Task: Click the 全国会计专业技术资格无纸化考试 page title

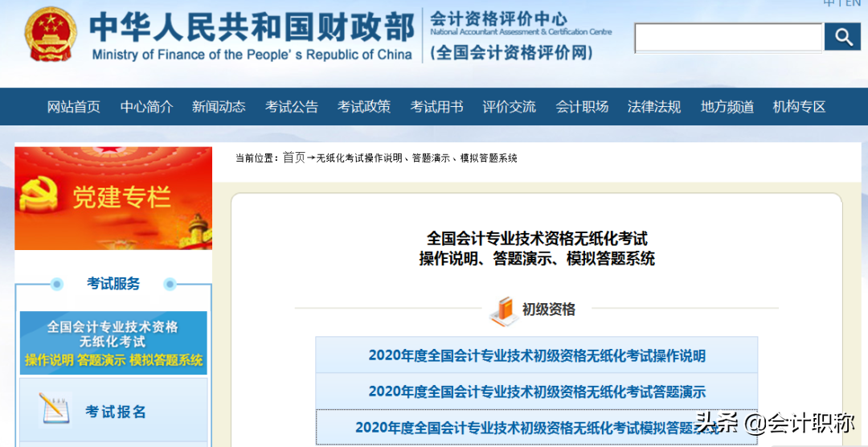Action: coord(537,239)
